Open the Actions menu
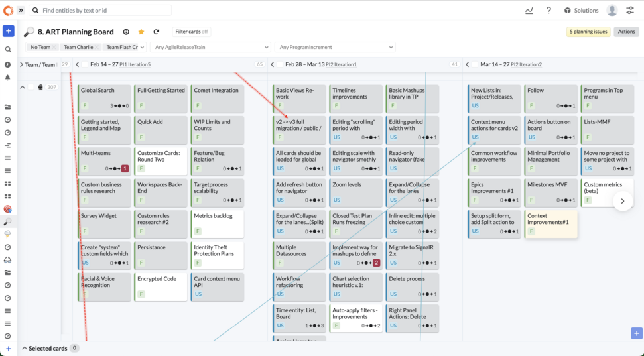This screenshot has width=644, height=356. coord(626,32)
